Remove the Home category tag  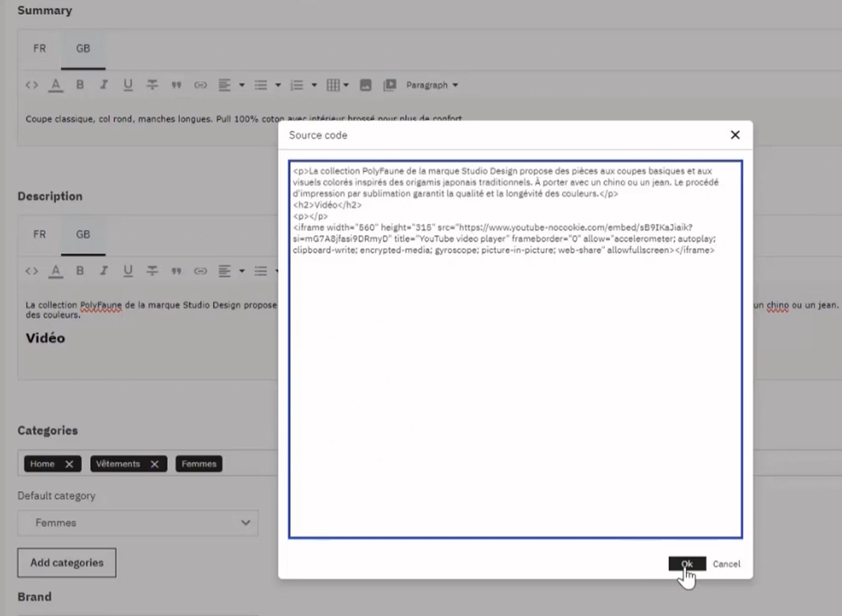pos(69,464)
